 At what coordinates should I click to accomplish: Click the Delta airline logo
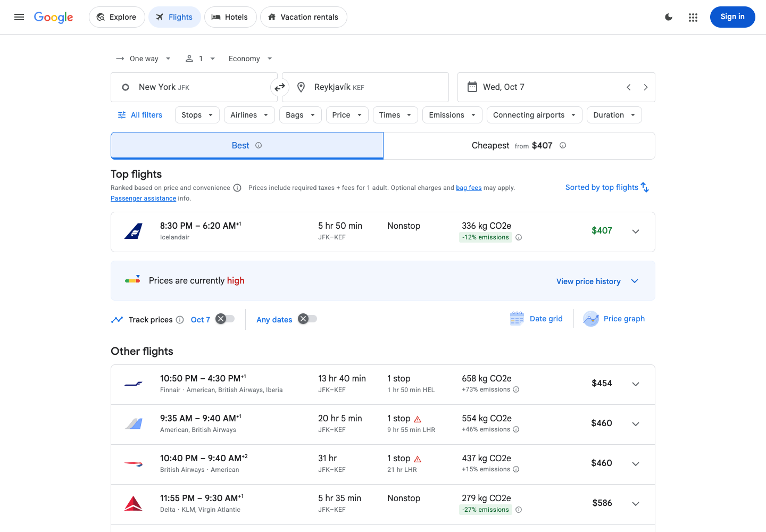[x=133, y=503]
